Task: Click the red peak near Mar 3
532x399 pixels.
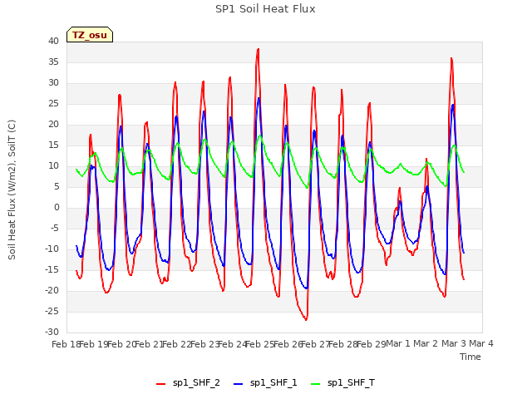Action: coord(451,58)
